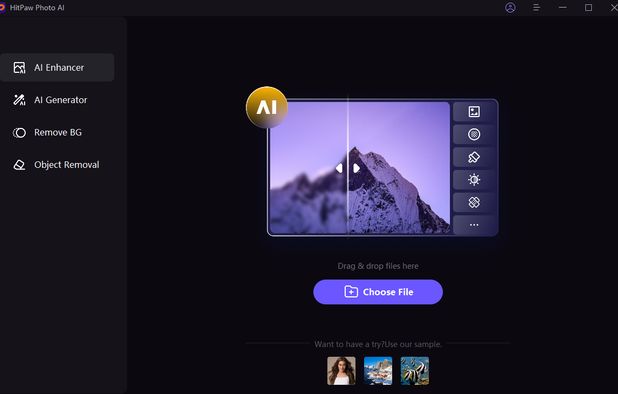Image resolution: width=618 pixels, height=394 pixels.
Task: Maximize the HitPaw Photo AI window
Action: pyautogui.click(x=588, y=7)
